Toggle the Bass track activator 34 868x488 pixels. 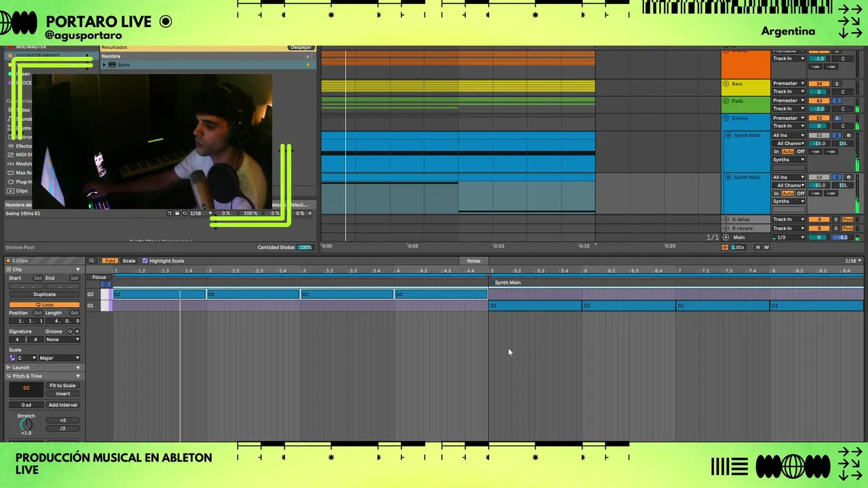pyautogui.click(x=819, y=84)
